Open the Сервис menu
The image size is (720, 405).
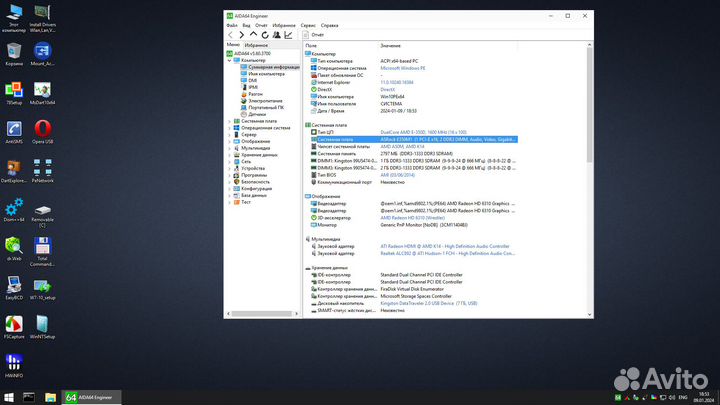pos(308,25)
